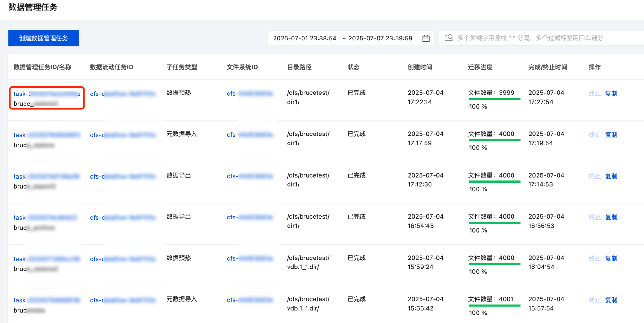
Task: Click 创建数据管理任务 button
Action: point(44,38)
